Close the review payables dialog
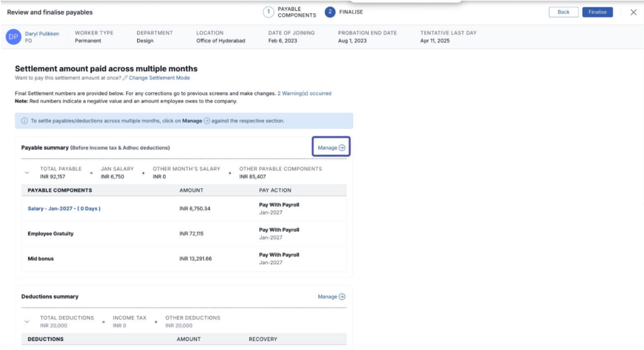This screenshot has width=644, height=350. 633,12
